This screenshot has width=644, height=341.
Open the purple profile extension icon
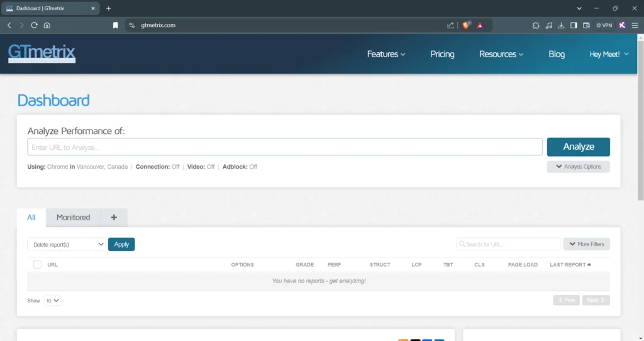tap(623, 25)
